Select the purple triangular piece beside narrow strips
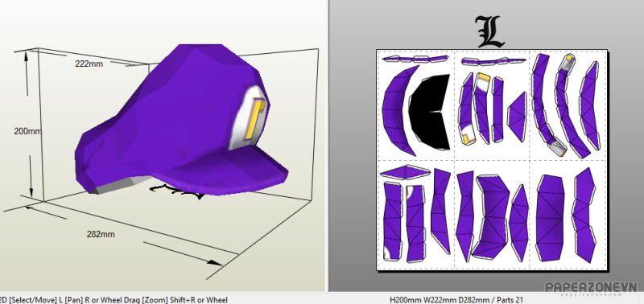 pyautogui.click(x=518, y=117)
